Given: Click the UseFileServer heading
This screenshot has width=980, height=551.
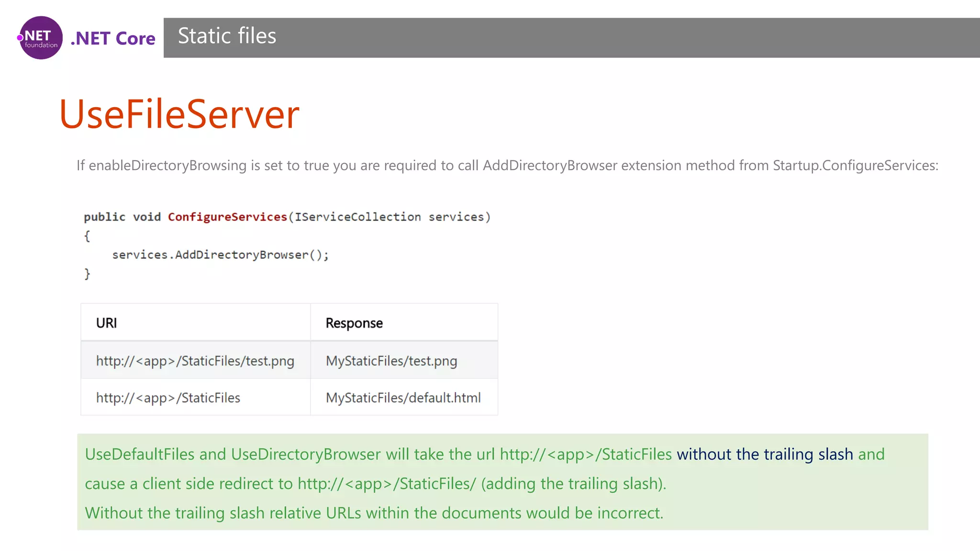Looking at the screenshot, I should coord(179,114).
